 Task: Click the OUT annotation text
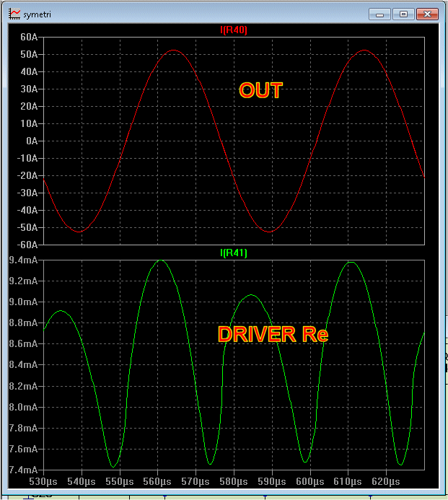[261, 90]
